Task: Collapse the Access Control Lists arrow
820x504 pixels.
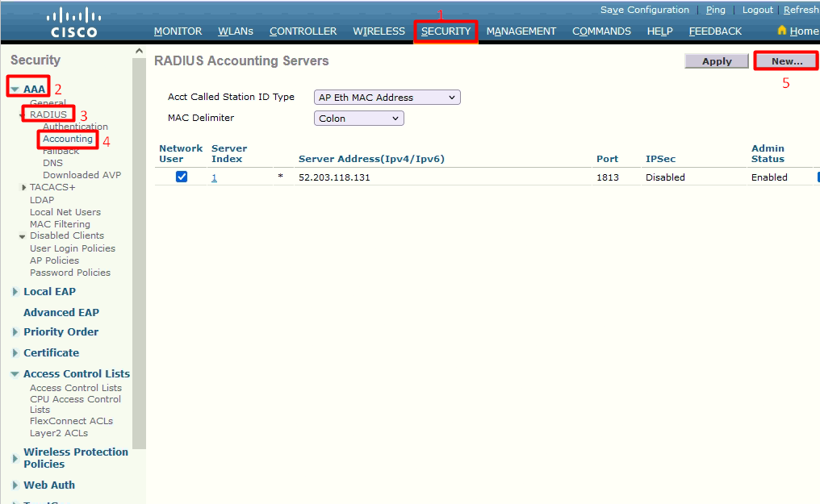Action: pos(15,374)
